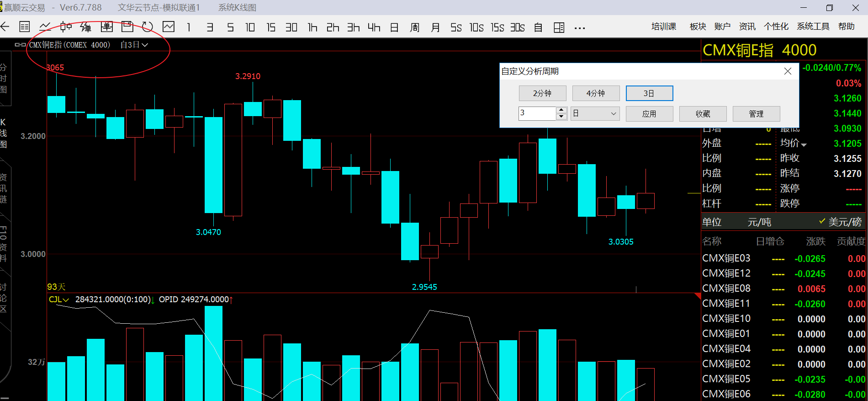Select the candlestick K-line chart icon
The height and width of the screenshot is (401, 868).
click(66, 27)
